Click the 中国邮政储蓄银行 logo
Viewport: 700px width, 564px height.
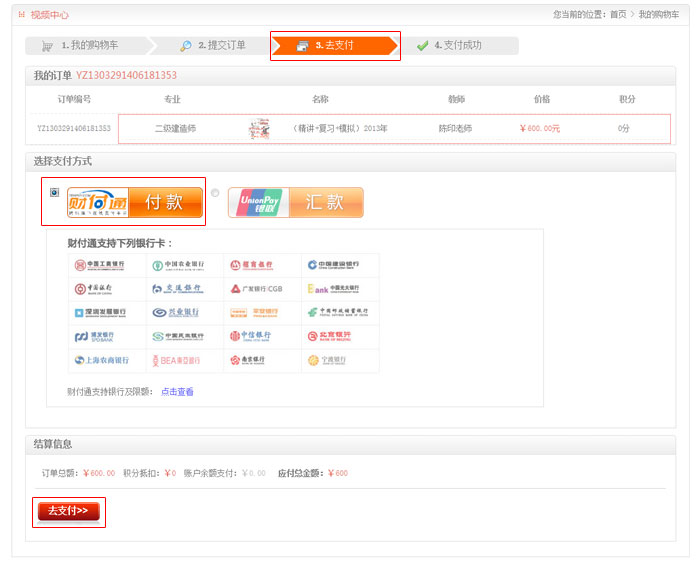tap(338, 313)
